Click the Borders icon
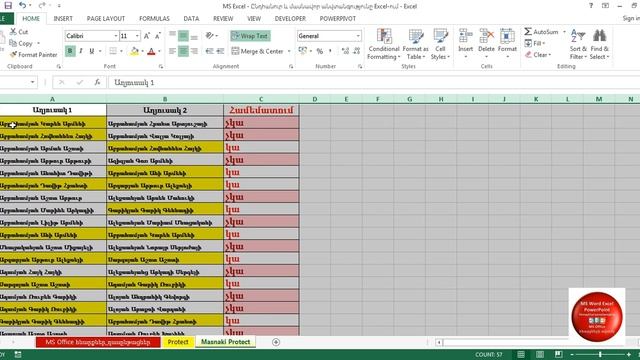Image resolution: width=640 pixels, height=360 pixels. [x=113, y=51]
